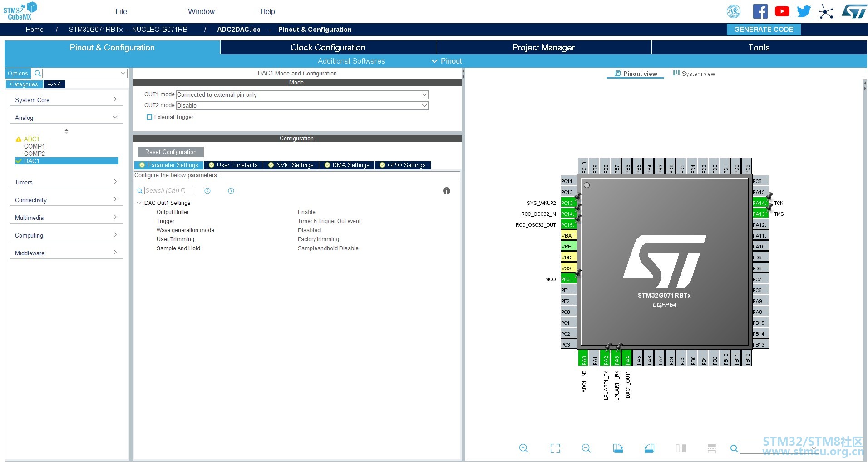Rotate the chip counter-clockwise in pinout view
The height and width of the screenshot is (462, 868).
(649, 448)
